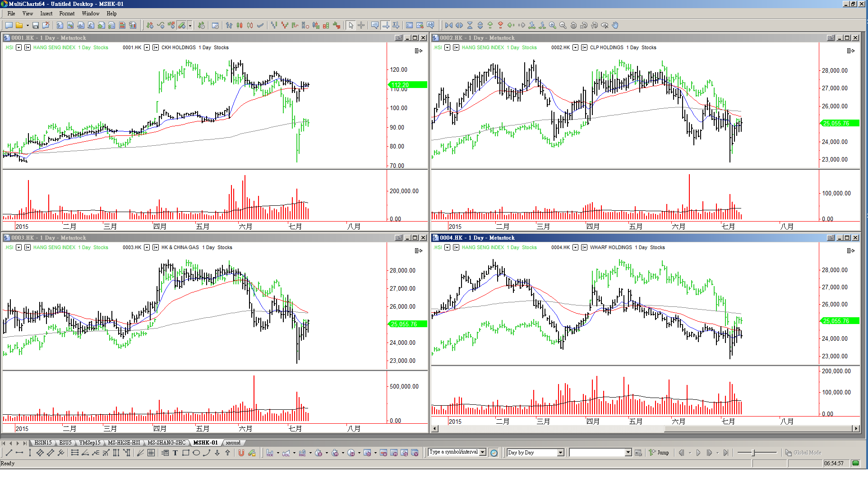
Task: Click the Save workspace floppy disk icon
Action: point(36,25)
